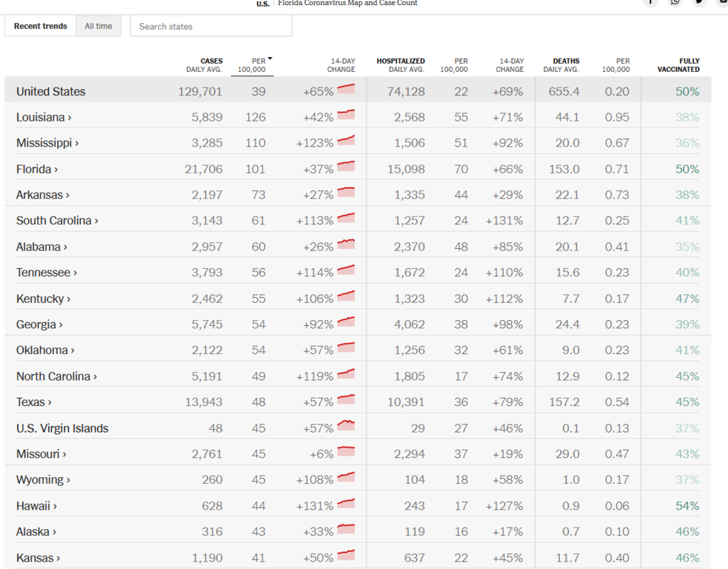This screenshot has height=569, width=728.
Task: Sort by Cases daily avg. header
Action: (204, 65)
